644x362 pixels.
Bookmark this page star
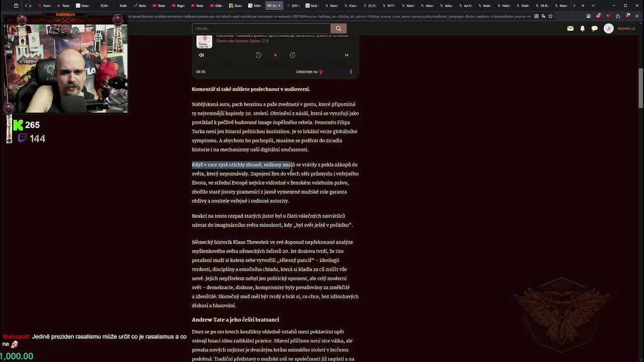pyautogui.click(x=550, y=16)
